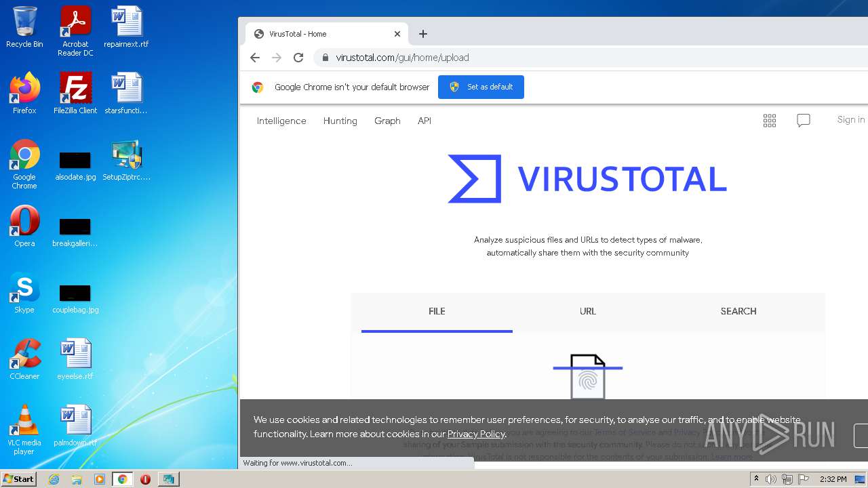
Task: Open monitor app taskbar icon
Action: [x=167, y=479]
